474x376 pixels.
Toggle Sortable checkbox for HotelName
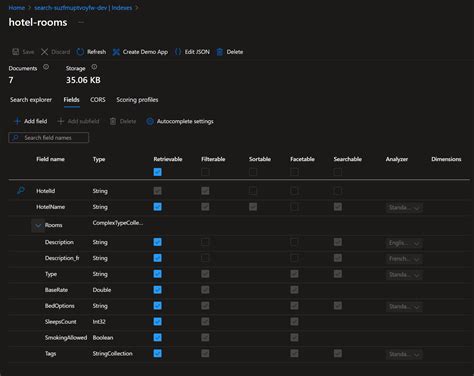point(253,207)
